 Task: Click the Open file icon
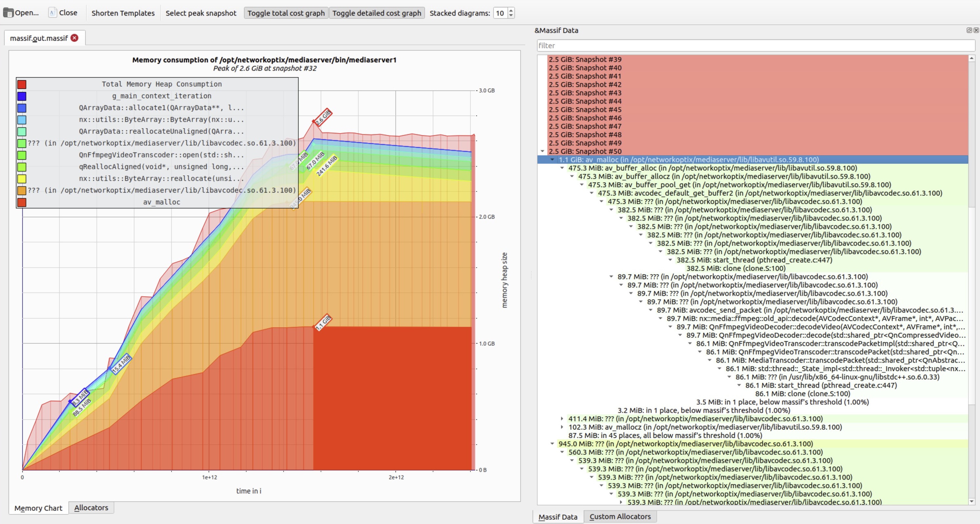coord(8,12)
